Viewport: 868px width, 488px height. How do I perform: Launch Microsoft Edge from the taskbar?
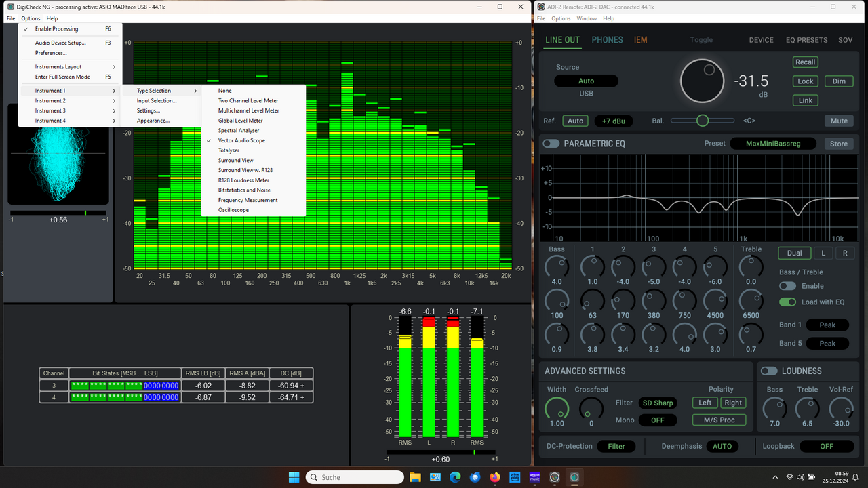[x=455, y=477]
